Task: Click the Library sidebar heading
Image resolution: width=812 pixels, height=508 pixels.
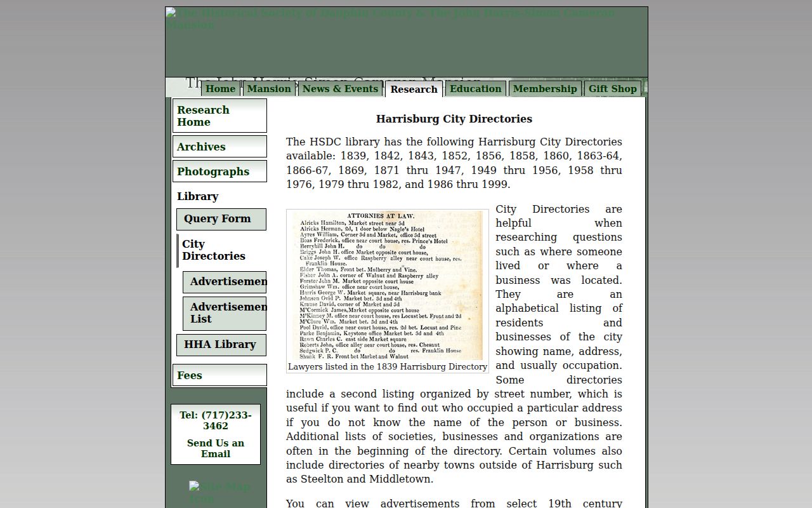Action: pyautogui.click(x=198, y=196)
